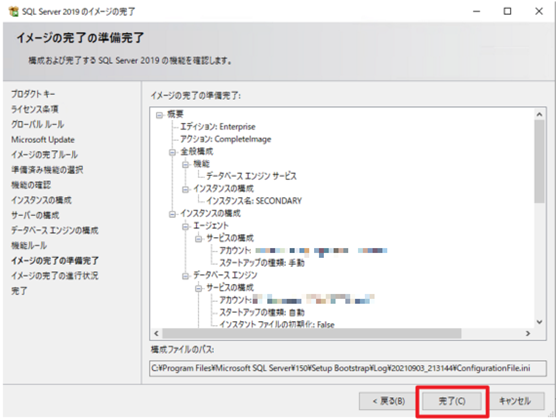Viewport: 556px width, 419px height.
Task: Select the イメージの完了の準備完了 step in sidebar
Action: coord(55,261)
